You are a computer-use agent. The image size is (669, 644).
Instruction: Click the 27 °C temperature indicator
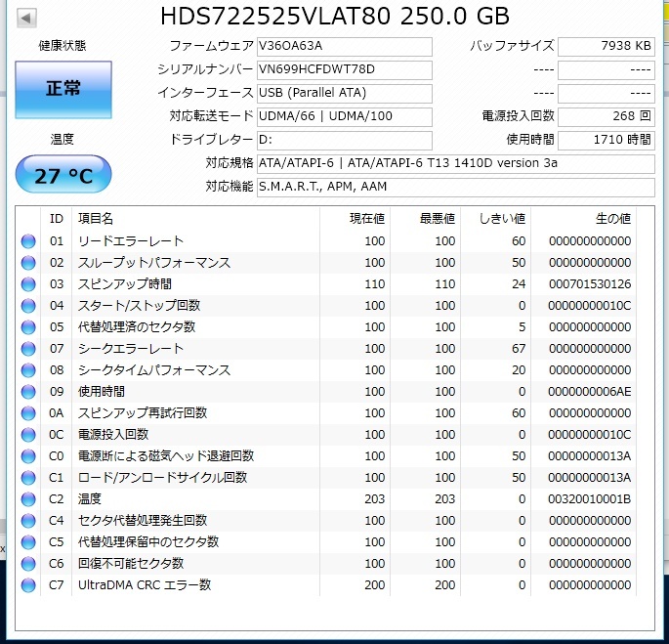click(63, 175)
